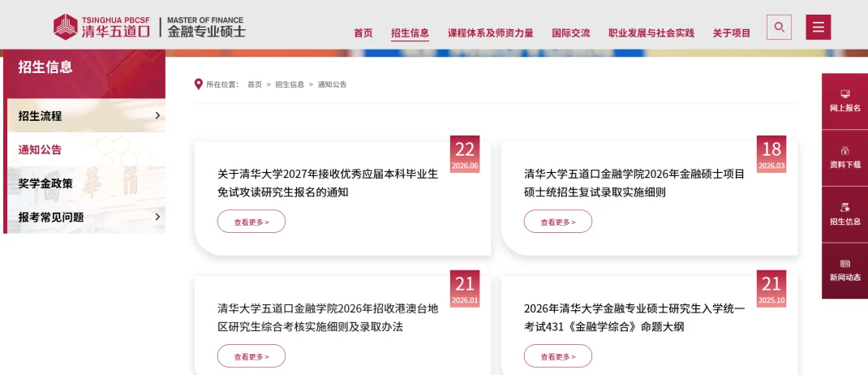The height and width of the screenshot is (375, 868).
Task: Open 课程体系及师资力量 menu
Action: coord(491,33)
